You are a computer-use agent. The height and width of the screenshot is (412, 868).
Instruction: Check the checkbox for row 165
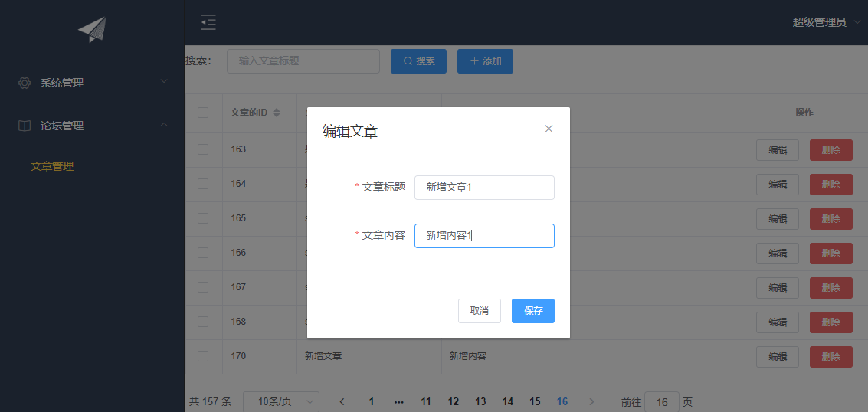click(x=203, y=218)
